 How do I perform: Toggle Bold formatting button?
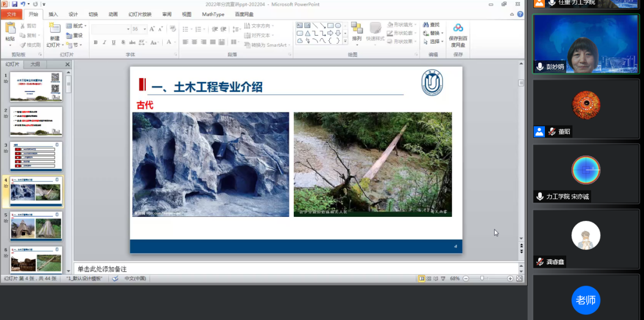(x=96, y=42)
